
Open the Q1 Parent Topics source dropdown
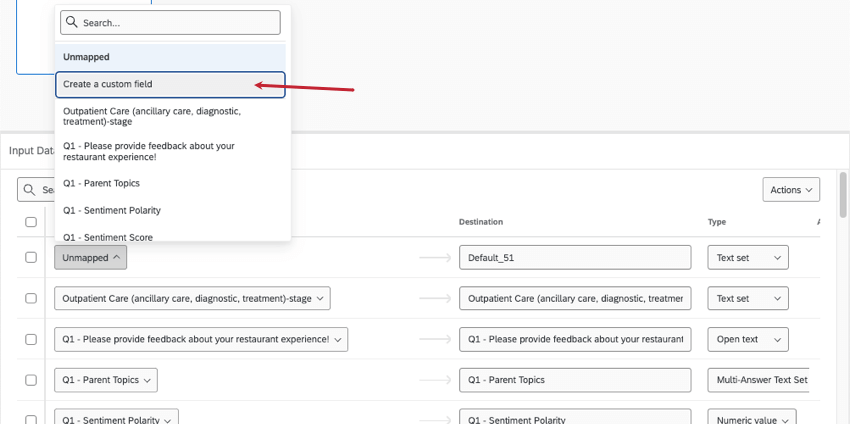click(105, 380)
